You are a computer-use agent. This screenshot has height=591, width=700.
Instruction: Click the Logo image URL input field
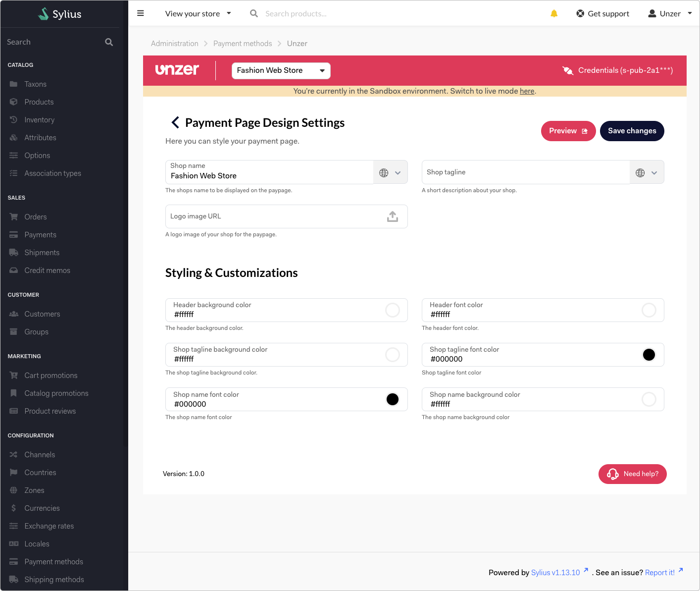pos(287,216)
